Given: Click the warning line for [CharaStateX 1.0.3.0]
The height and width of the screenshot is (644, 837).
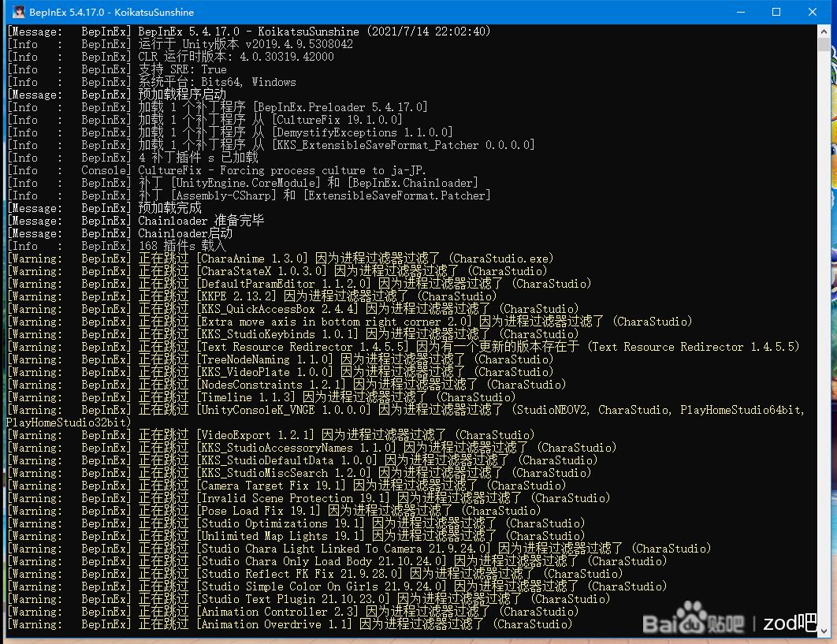Looking at the screenshot, I should click(x=277, y=271).
